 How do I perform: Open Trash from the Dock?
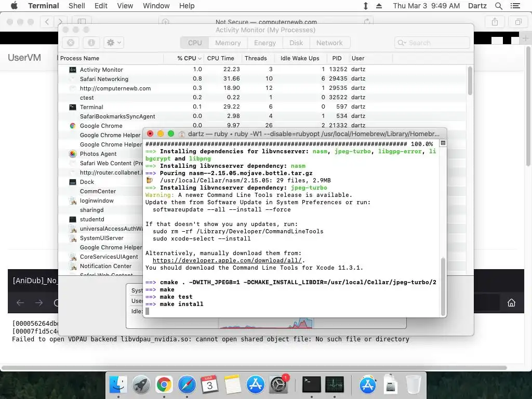pos(413,384)
